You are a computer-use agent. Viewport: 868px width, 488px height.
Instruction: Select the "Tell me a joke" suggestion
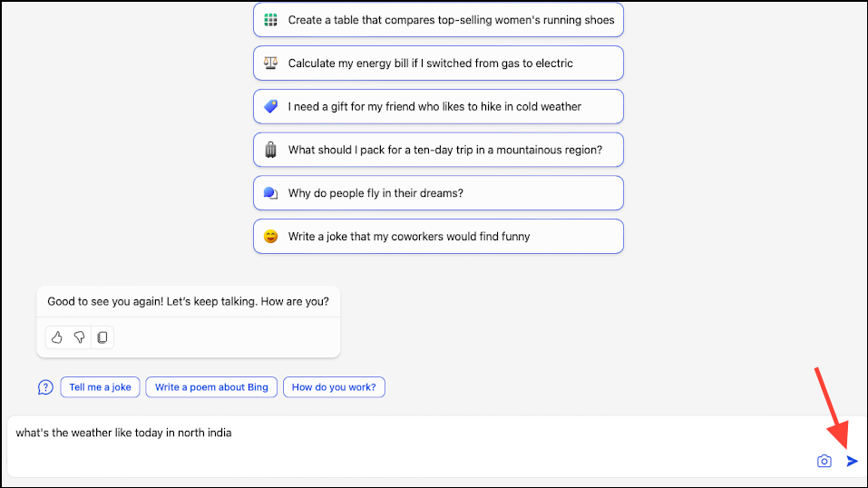tap(100, 387)
